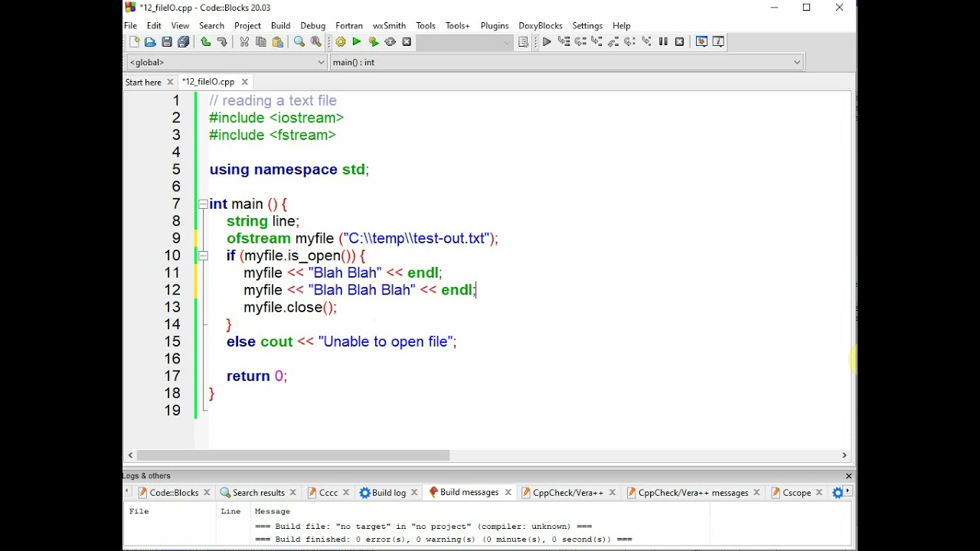Open Find with the magnifier icon

299,42
